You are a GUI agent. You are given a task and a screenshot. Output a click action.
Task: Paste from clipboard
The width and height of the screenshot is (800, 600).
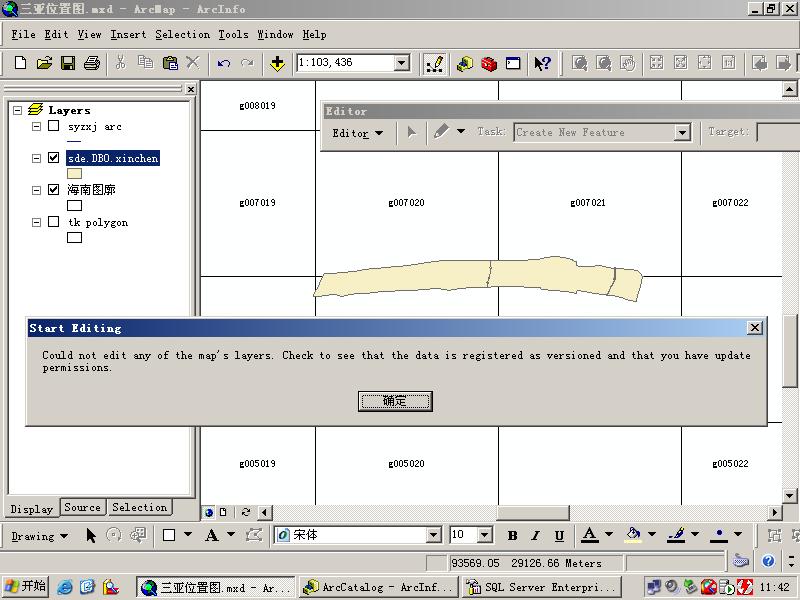pos(170,63)
